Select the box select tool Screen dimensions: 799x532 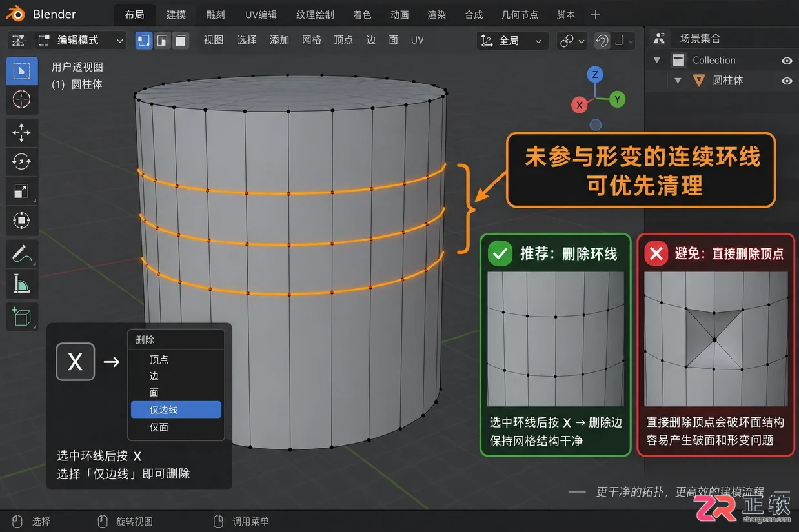tap(22, 71)
